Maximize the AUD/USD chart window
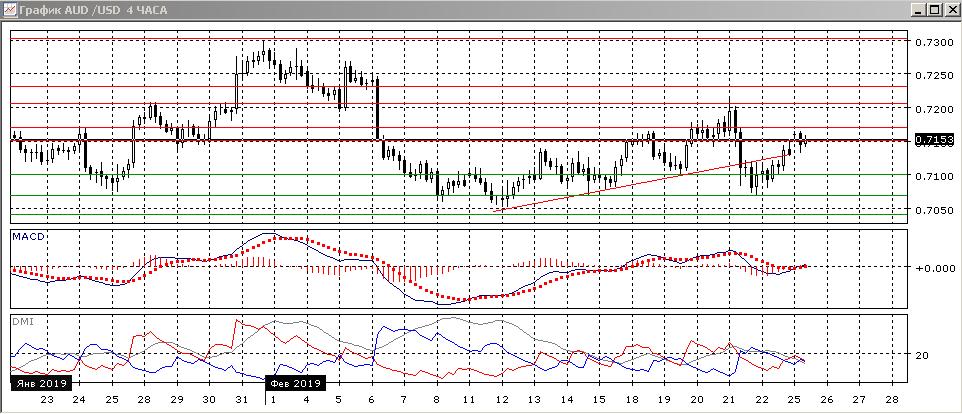Screen dimensions: 962x414 coord(934,9)
